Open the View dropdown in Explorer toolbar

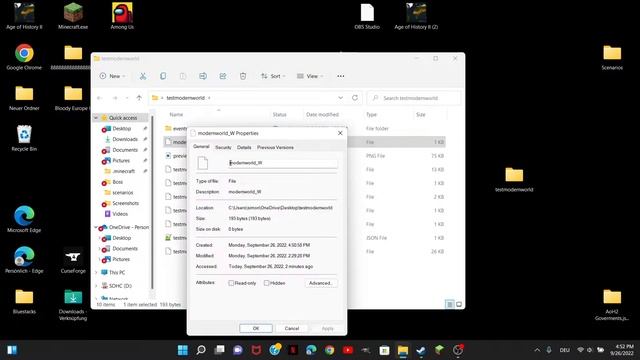click(x=310, y=76)
